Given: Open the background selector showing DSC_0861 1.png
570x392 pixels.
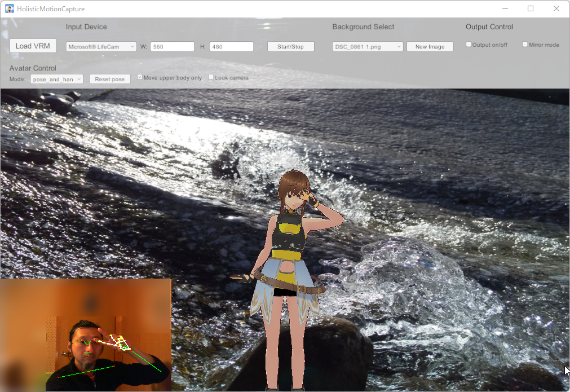Looking at the screenshot, I should [367, 46].
